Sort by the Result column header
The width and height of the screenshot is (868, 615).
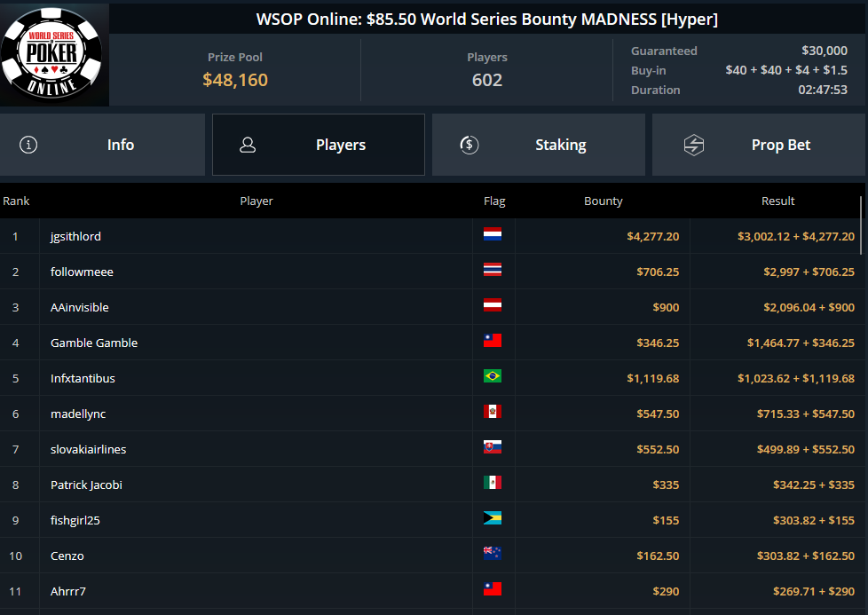[777, 201]
